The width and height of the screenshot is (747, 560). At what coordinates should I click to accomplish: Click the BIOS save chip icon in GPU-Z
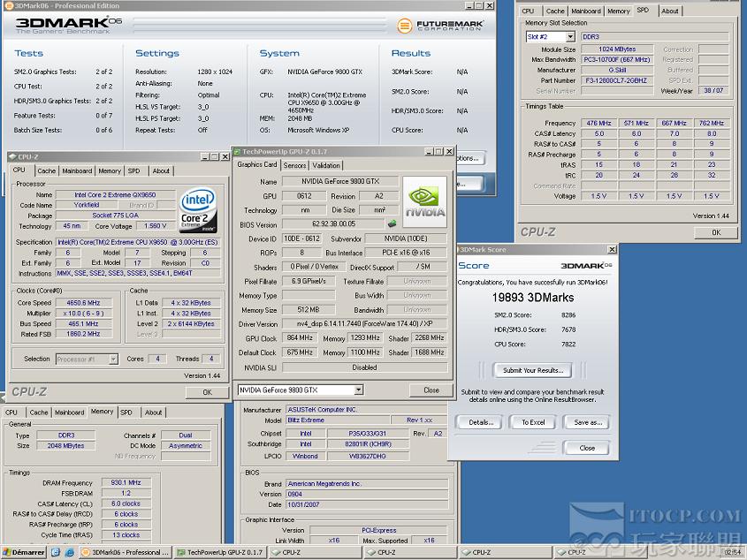pyautogui.click(x=391, y=224)
